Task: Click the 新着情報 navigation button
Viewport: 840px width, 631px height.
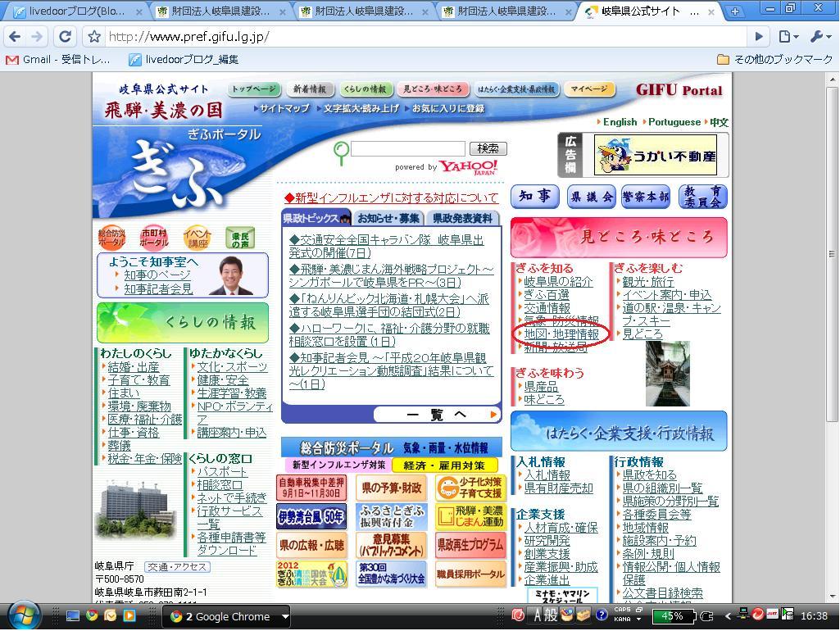Action: pos(310,89)
